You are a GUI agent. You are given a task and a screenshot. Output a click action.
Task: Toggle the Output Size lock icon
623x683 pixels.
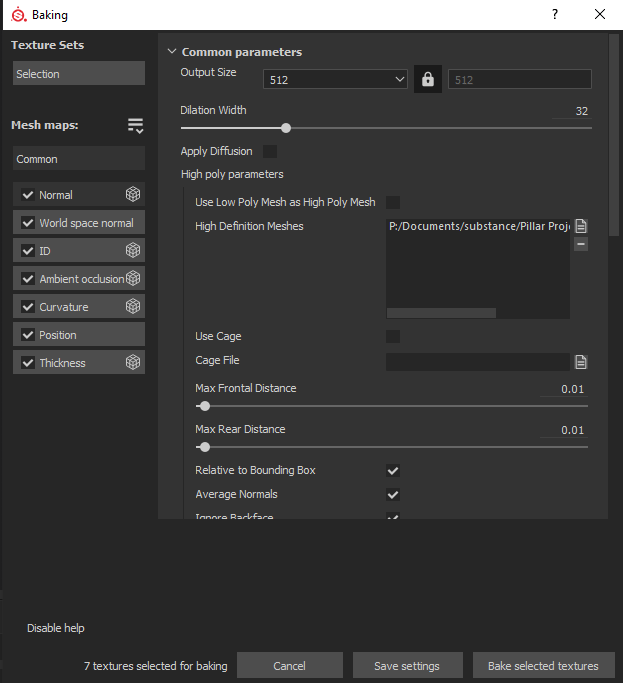(428, 79)
